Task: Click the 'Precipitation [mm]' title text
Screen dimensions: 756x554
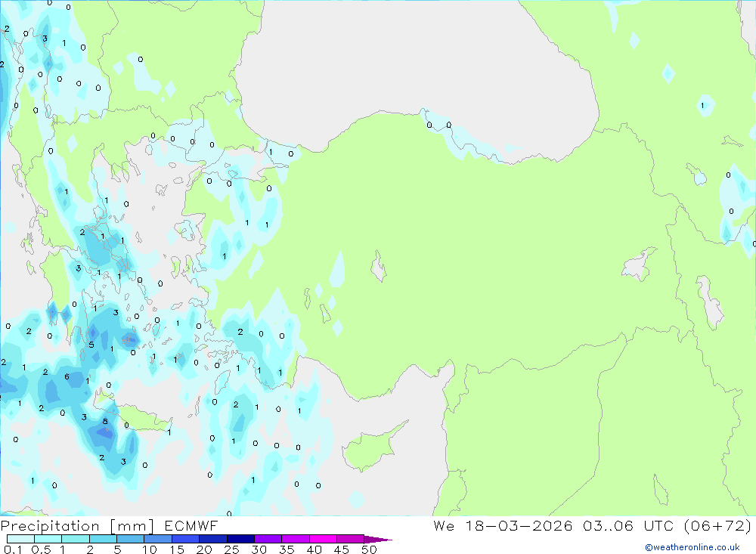Action: point(77,526)
